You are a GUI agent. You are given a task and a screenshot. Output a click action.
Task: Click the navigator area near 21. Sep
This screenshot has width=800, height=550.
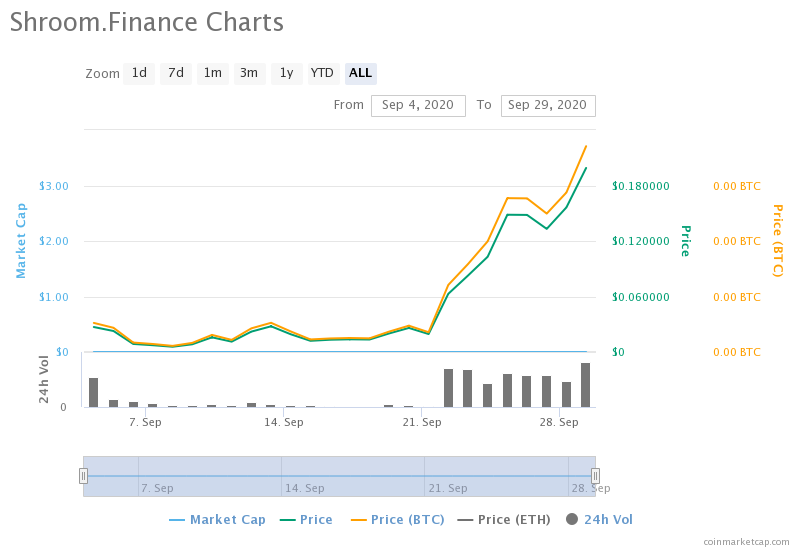(x=448, y=488)
